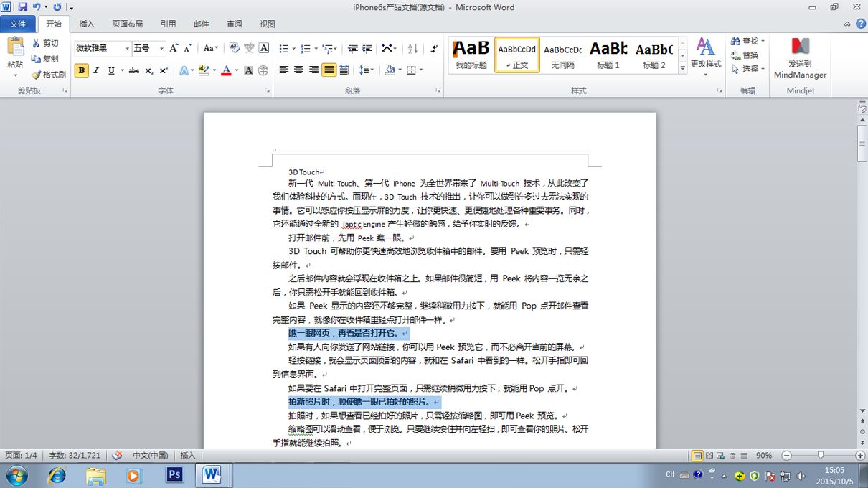
Task: Toggle Underline formatting
Action: pos(111,70)
